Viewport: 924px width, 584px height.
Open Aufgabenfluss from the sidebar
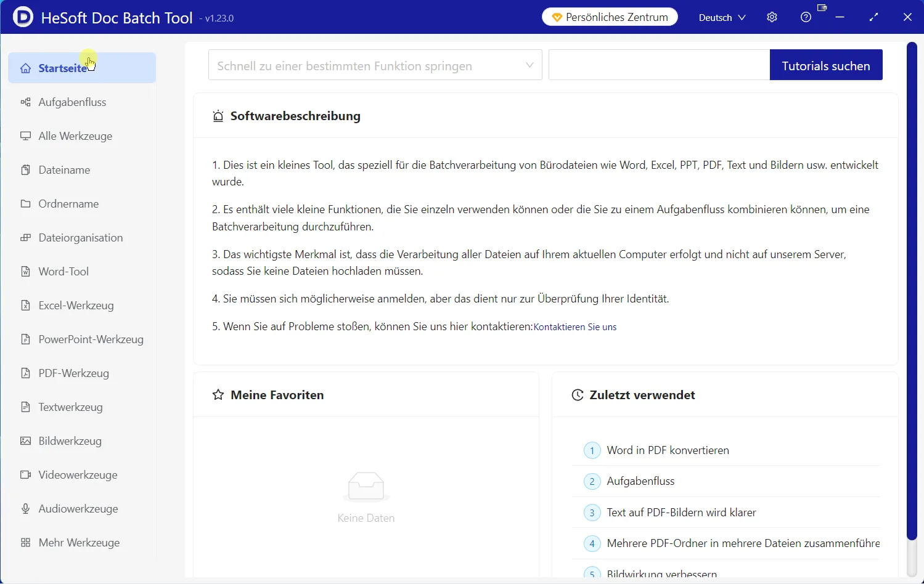(82, 102)
